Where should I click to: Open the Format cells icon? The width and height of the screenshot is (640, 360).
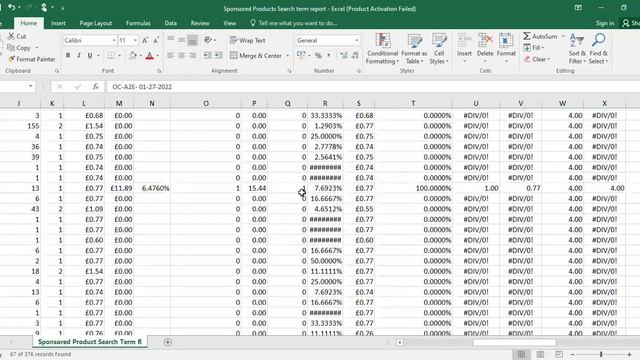click(x=506, y=41)
